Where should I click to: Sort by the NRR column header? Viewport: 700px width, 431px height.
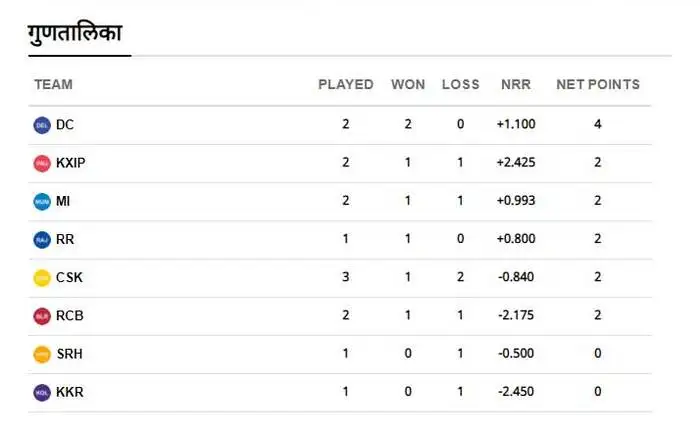516,85
